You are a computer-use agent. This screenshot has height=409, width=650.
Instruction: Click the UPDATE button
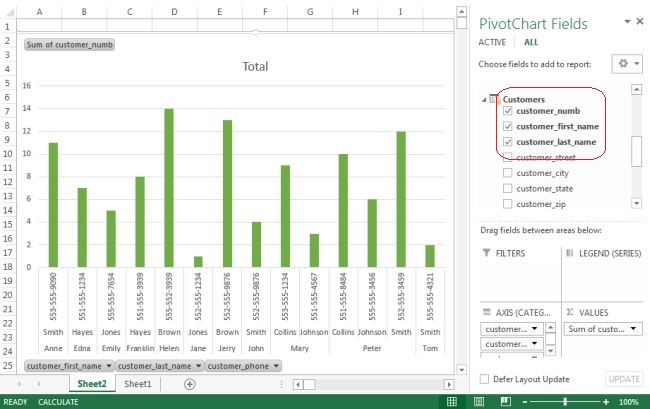pyautogui.click(x=624, y=379)
